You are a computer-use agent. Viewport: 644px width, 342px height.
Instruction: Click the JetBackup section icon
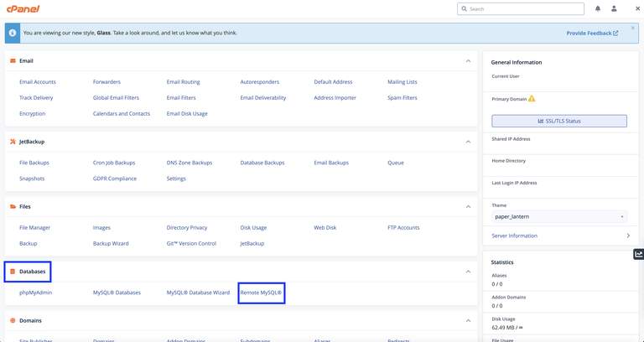[13, 142]
